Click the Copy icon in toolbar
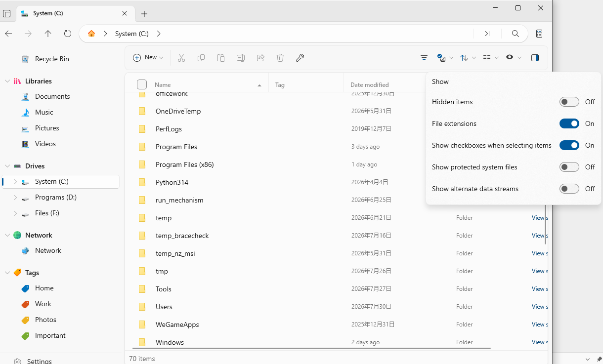603x364 pixels. [x=201, y=58]
